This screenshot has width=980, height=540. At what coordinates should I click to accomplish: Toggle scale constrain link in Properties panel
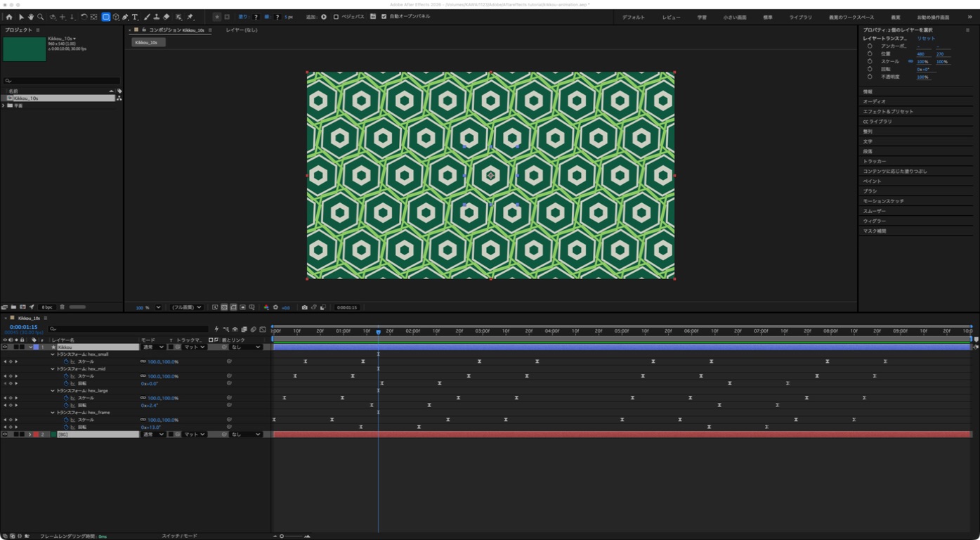pos(910,61)
